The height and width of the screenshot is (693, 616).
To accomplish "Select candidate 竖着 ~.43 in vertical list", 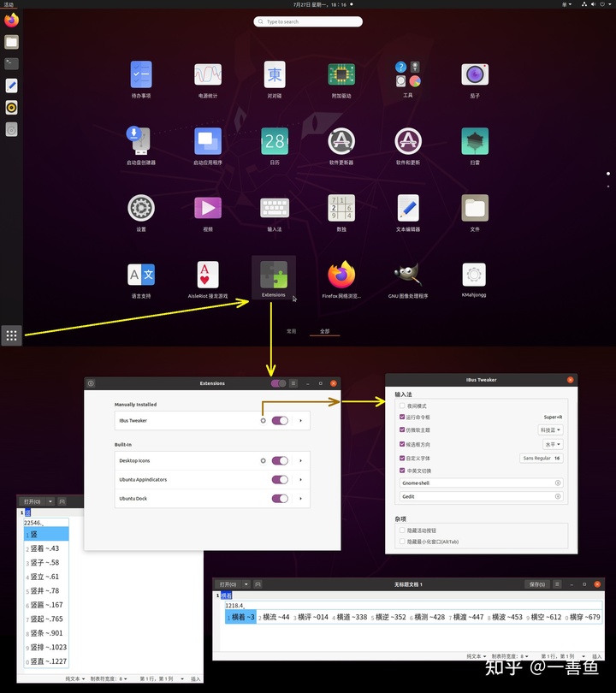I will coord(46,548).
